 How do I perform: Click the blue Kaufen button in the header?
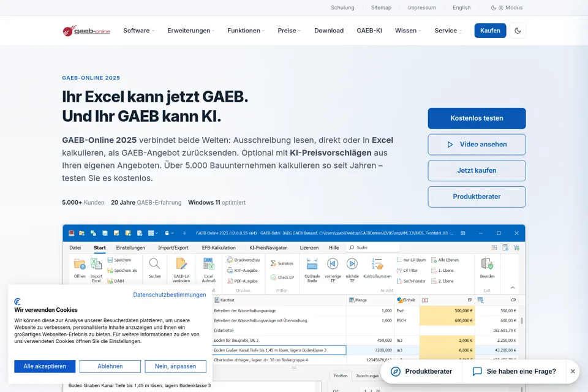pos(490,31)
